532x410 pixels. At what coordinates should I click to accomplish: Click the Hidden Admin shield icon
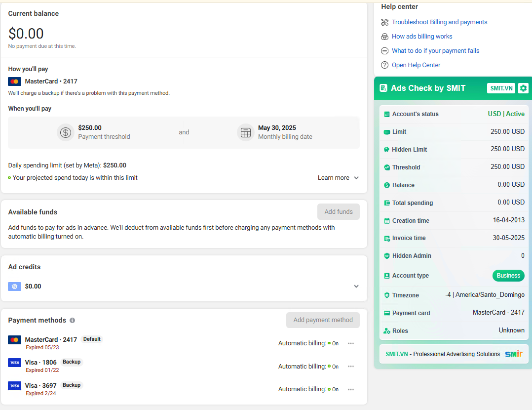tap(387, 256)
